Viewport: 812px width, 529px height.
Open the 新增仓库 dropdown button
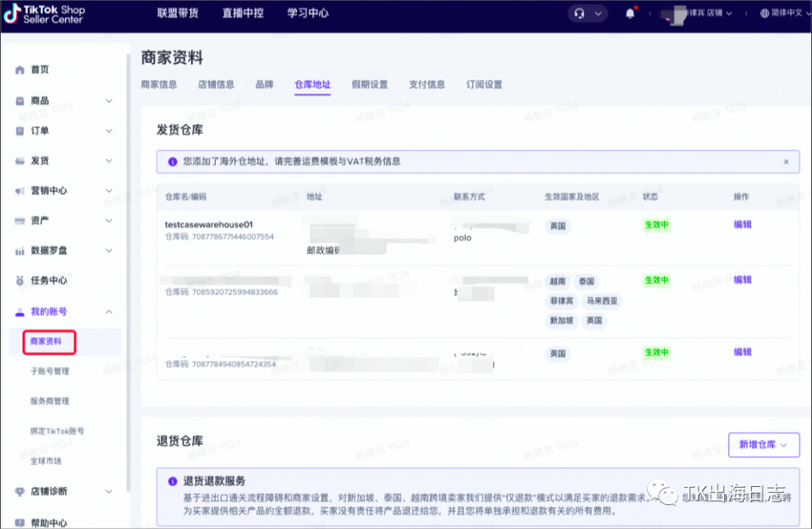764,445
